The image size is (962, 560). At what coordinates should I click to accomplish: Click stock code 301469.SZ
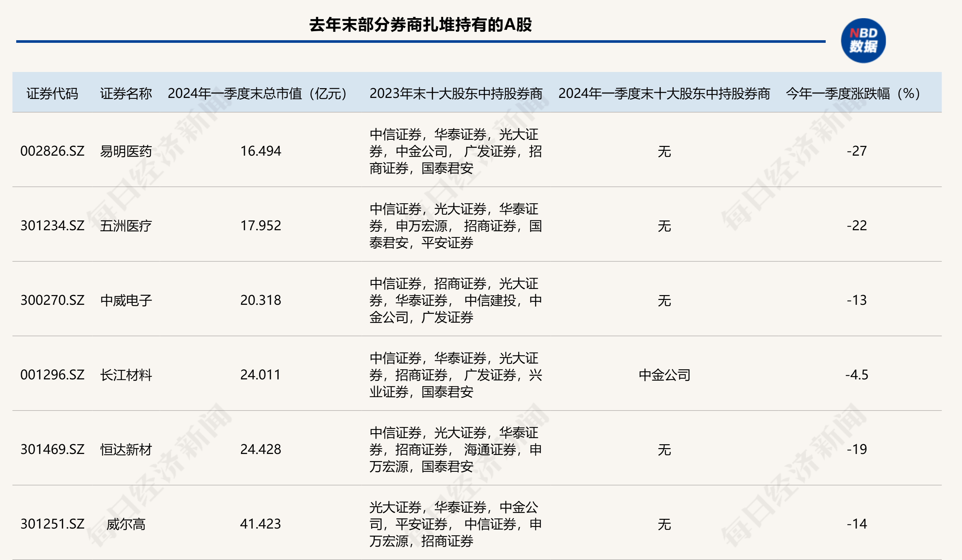(52, 449)
